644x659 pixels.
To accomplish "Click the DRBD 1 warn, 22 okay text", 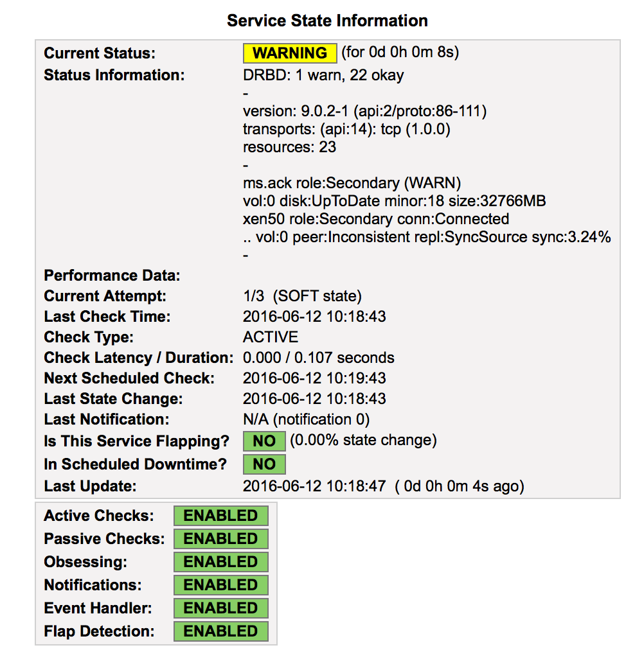I will (x=323, y=75).
